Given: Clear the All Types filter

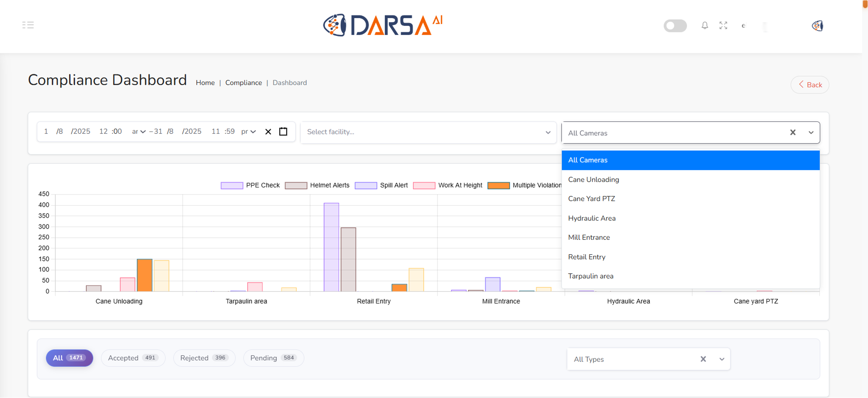Looking at the screenshot, I should coord(703,359).
